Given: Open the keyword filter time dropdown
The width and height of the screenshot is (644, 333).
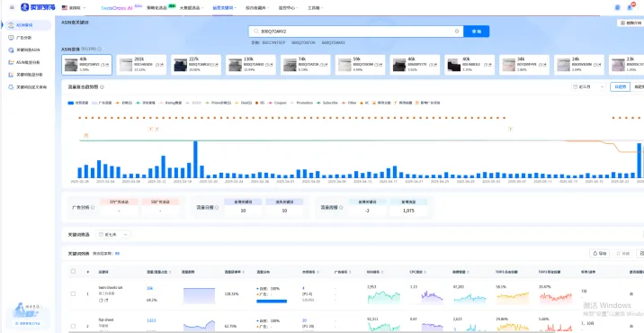Looking at the screenshot, I should coord(113,234).
